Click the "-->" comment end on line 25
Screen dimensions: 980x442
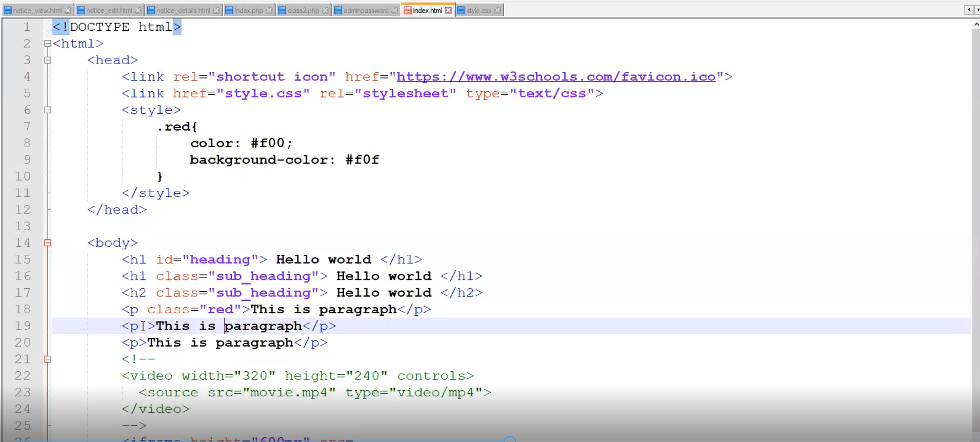[134, 426]
